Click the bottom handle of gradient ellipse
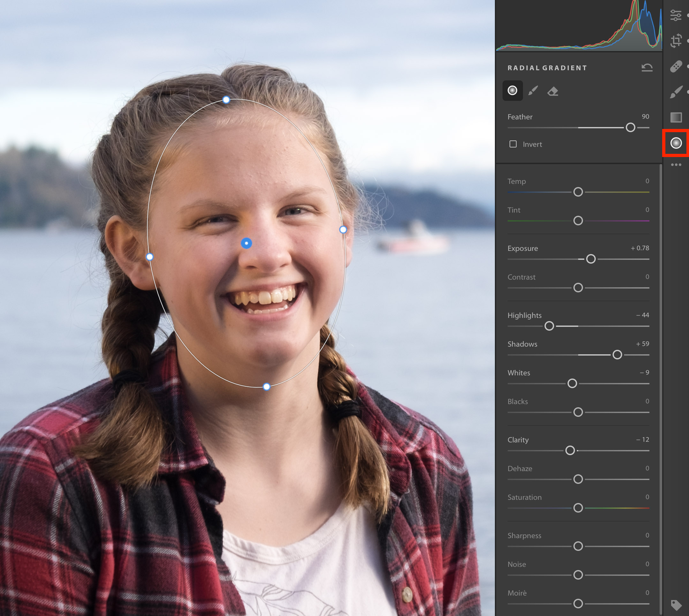The width and height of the screenshot is (689, 616). point(267,387)
